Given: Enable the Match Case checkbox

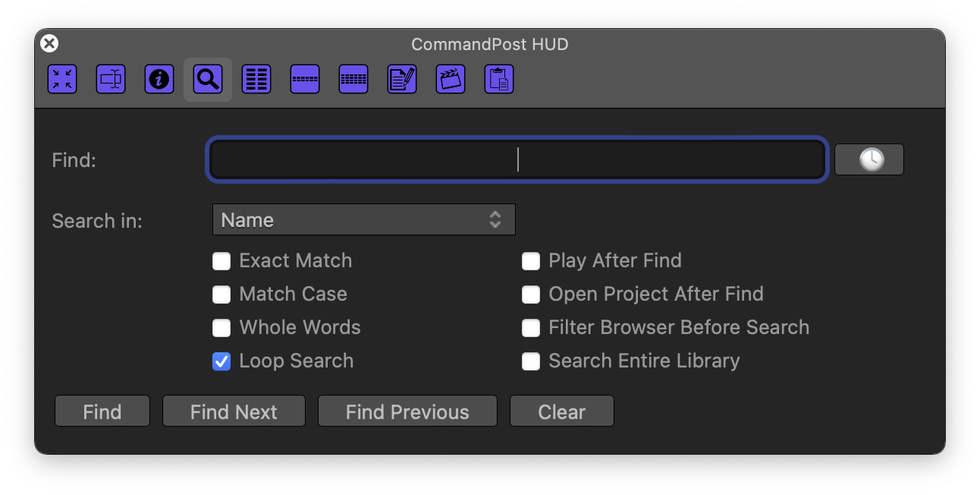Looking at the screenshot, I should point(221,295).
